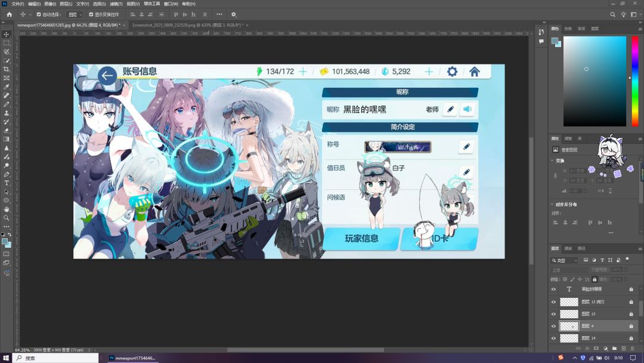Open the 窗口(W) menu
The height and width of the screenshot is (363, 644).
pyautogui.click(x=171, y=4)
